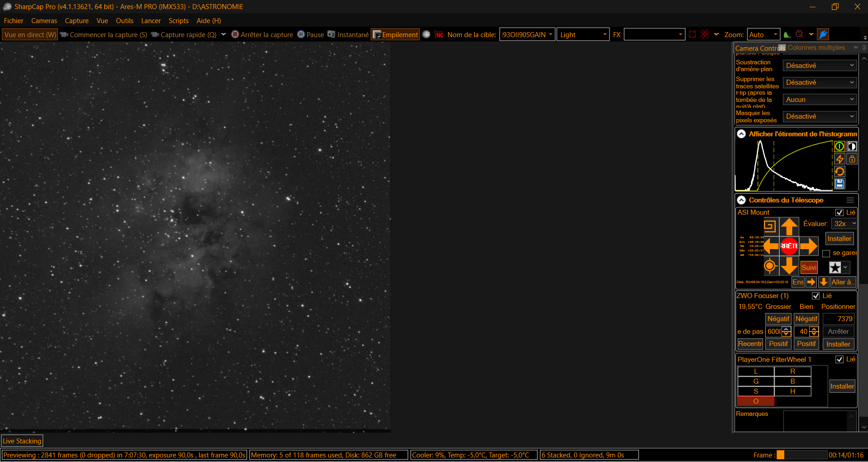Click the auto-stretch lightning bolt icon
The height and width of the screenshot is (462, 868).
(839, 159)
